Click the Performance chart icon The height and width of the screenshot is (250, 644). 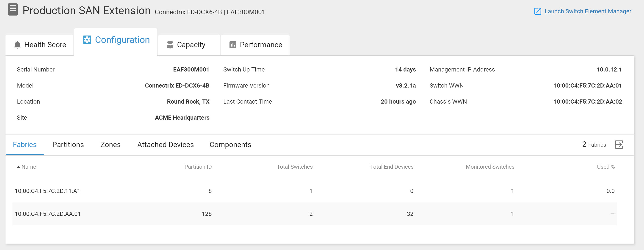click(233, 45)
